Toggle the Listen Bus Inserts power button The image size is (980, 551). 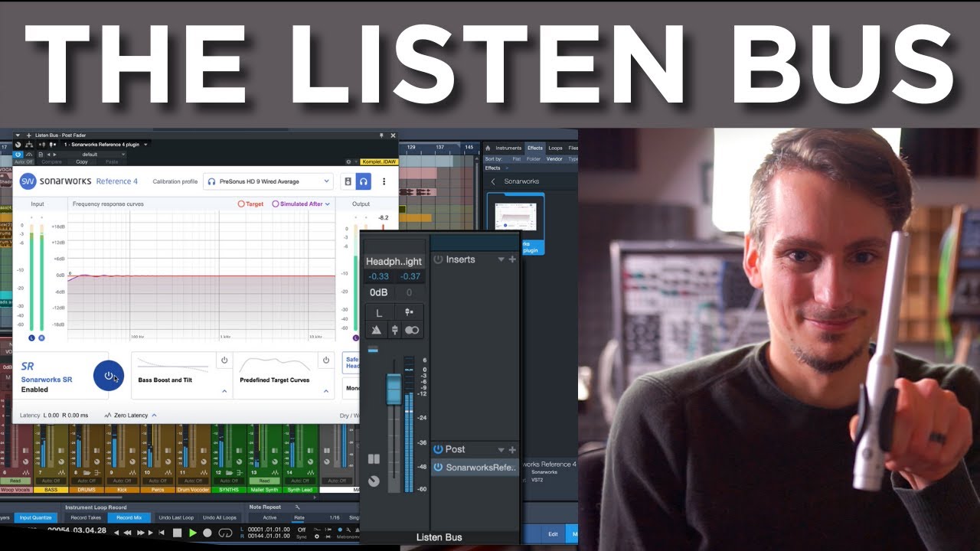pos(438,259)
